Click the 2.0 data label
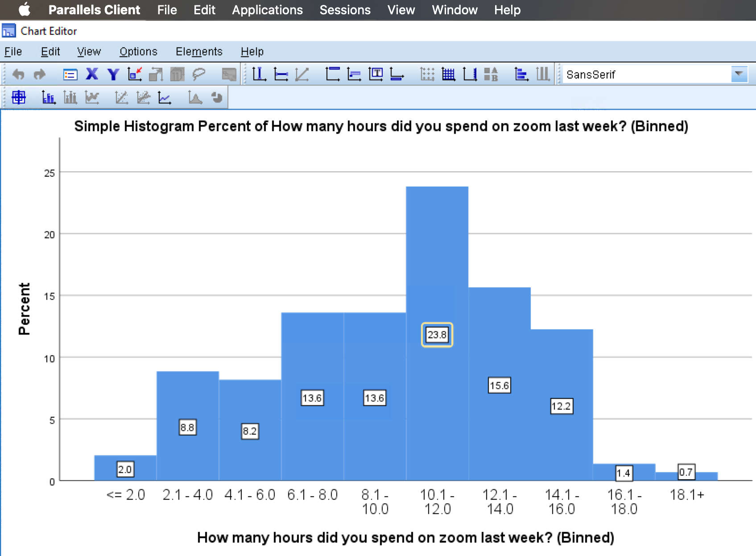This screenshot has height=556, width=756. point(125,469)
